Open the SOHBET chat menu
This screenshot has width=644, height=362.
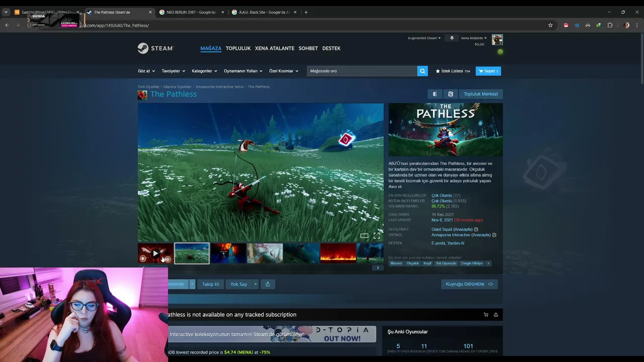(x=308, y=48)
